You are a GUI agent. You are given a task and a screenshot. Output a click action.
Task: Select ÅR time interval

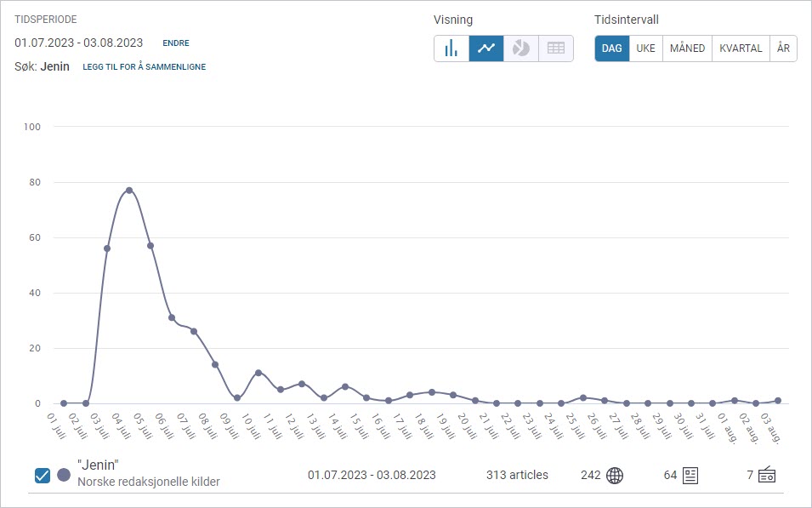(x=783, y=49)
